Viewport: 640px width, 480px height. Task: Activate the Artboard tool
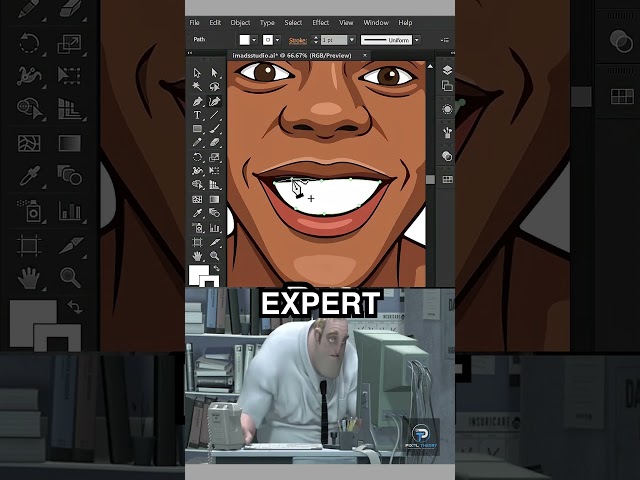pos(197,242)
